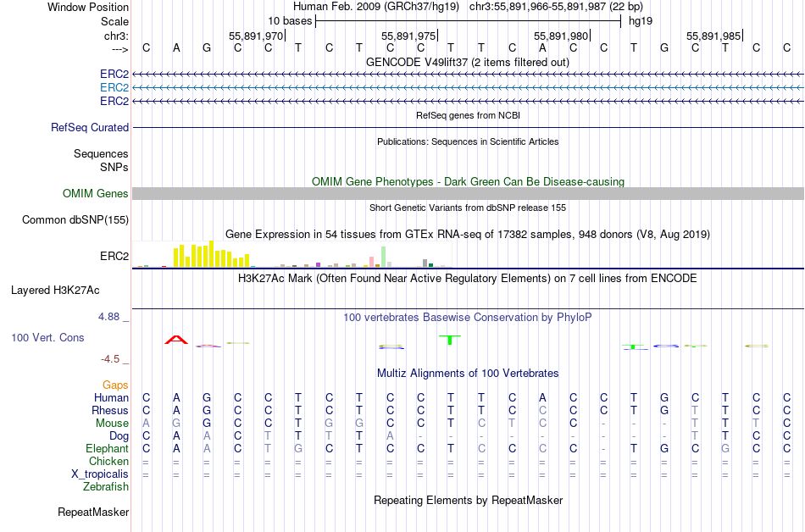Select the Mouse alignment row label
The width and height of the screenshot is (805, 532).
[x=112, y=424]
